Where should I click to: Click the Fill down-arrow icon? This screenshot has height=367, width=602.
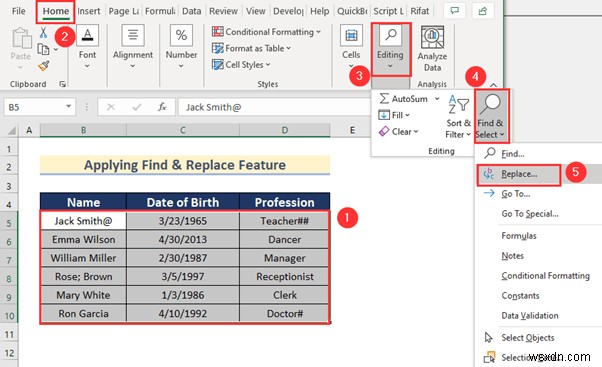click(x=384, y=115)
